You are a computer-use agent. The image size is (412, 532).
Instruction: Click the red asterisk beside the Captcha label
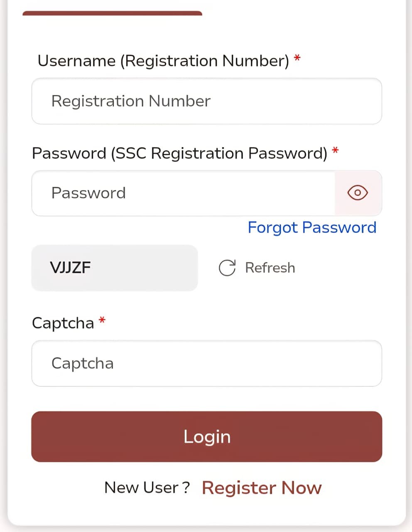[x=102, y=320]
